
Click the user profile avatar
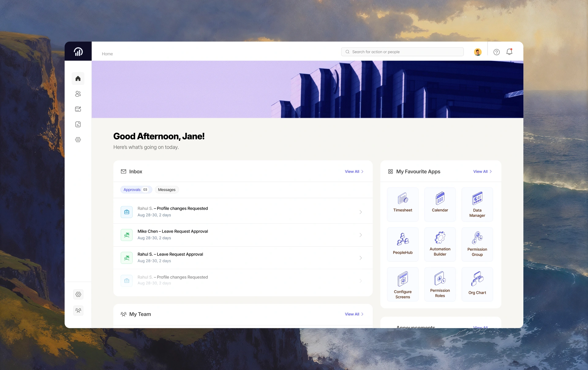477,52
